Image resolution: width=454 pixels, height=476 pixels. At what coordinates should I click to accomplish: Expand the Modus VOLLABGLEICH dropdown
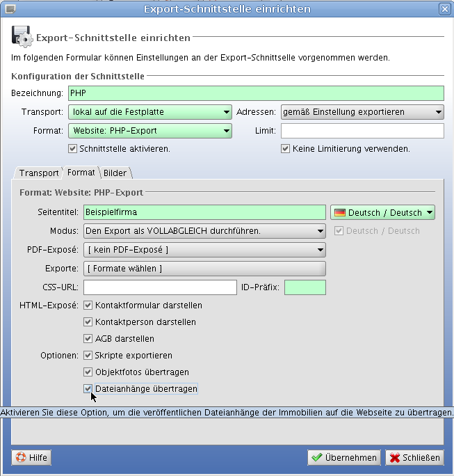pos(204,231)
